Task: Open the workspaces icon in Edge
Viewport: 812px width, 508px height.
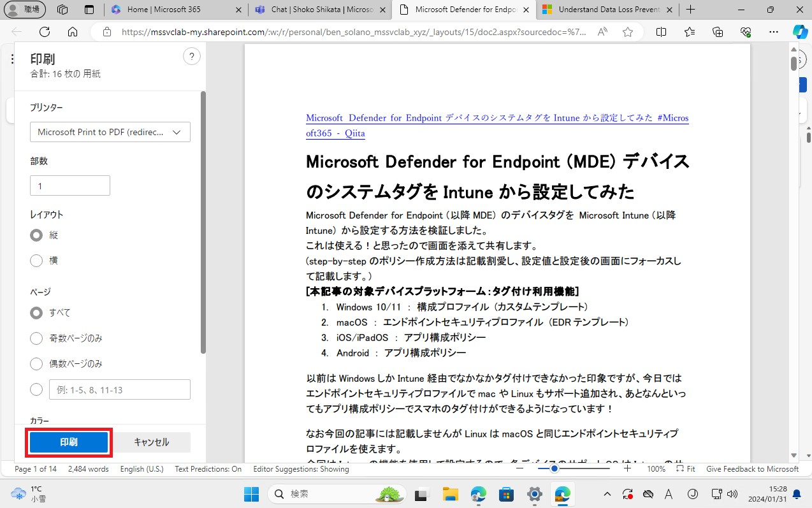Action: tap(62, 10)
